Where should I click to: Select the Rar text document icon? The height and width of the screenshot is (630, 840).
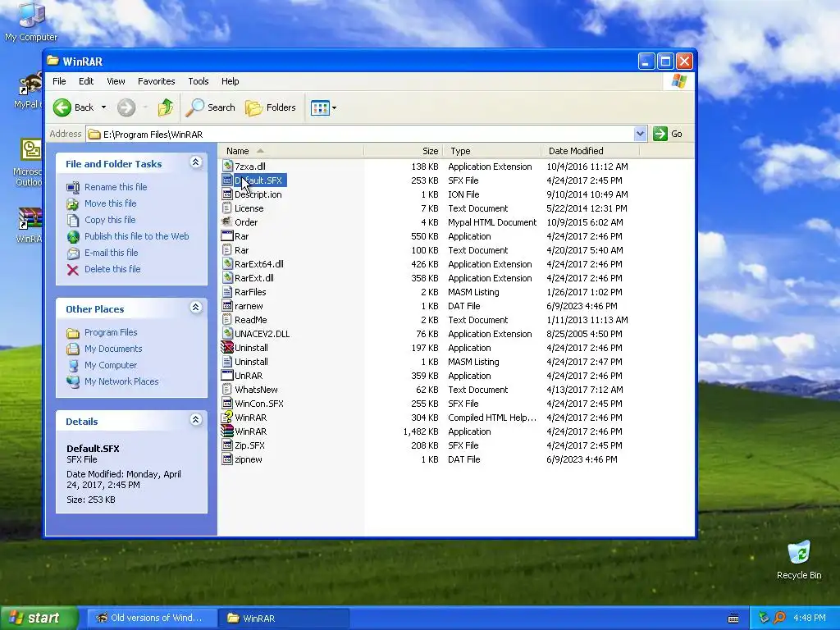[227, 250]
